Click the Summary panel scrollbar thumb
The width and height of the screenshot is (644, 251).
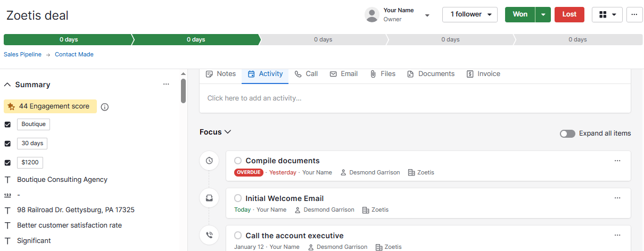(x=183, y=91)
